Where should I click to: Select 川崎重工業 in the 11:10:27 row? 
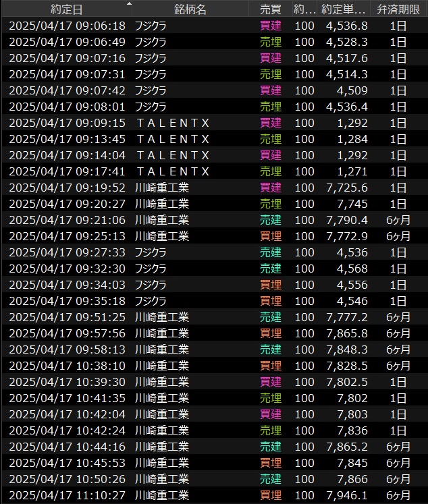point(162,495)
